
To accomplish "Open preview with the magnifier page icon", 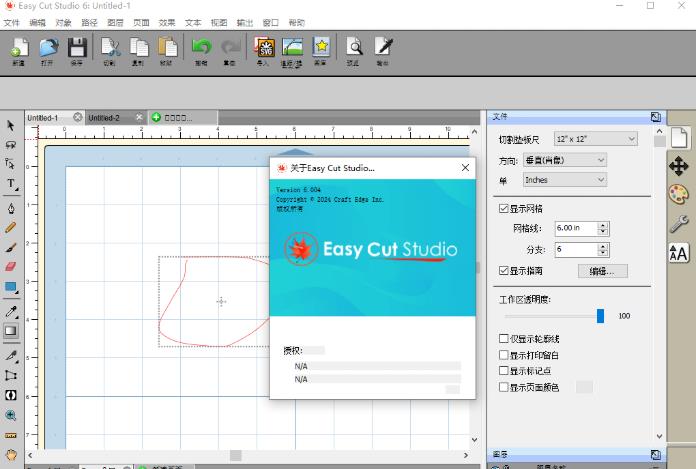I will tap(354, 51).
